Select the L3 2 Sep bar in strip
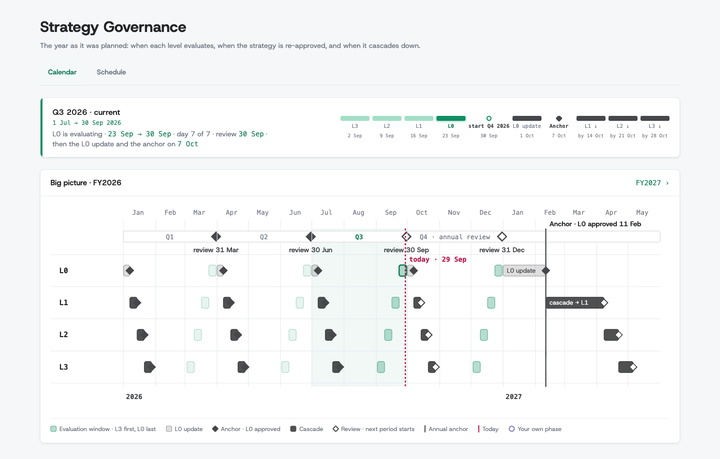This screenshot has width=720, height=459. click(x=355, y=118)
